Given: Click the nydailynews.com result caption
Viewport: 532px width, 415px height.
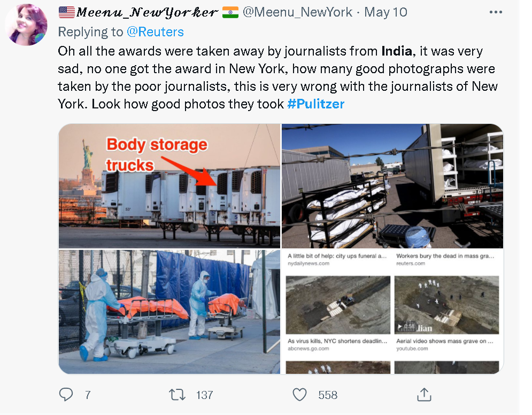Looking at the screenshot, I should tap(337, 256).
